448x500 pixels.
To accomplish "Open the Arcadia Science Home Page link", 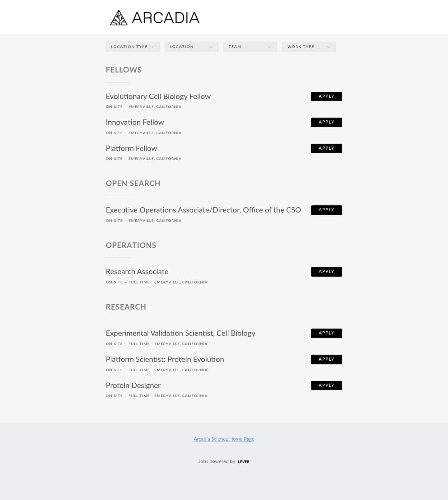I will (224, 439).
